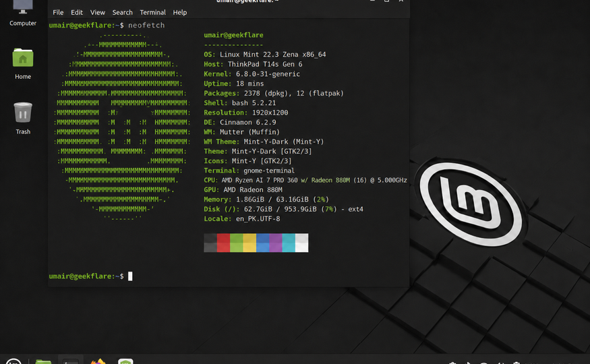Open the Search menu
The image size is (590, 364).
[122, 12]
